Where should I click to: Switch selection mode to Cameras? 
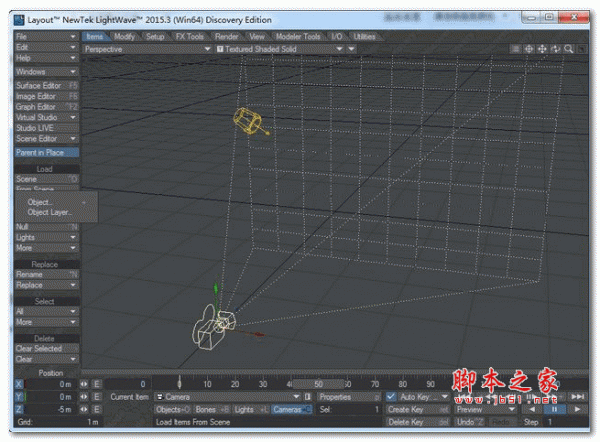tap(292, 410)
